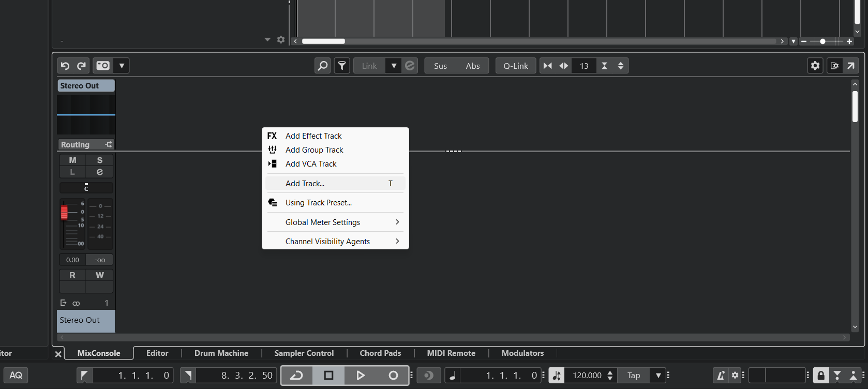
Task: Click the Stereo Out pan control
Action: [x=86, y=187]
